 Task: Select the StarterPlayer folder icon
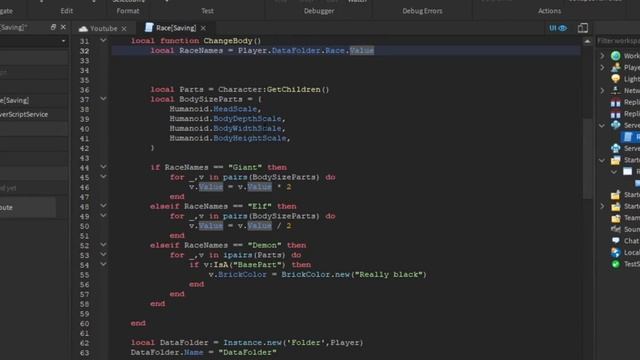click(616, 207)
